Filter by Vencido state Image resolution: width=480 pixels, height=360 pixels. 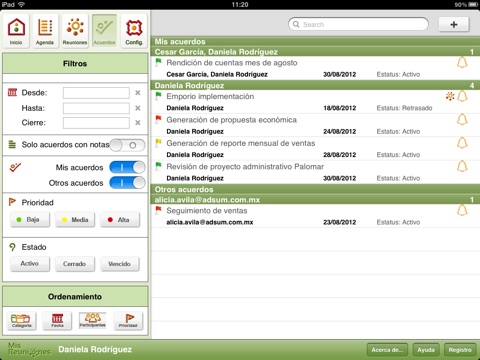click(x=120, y=264)
